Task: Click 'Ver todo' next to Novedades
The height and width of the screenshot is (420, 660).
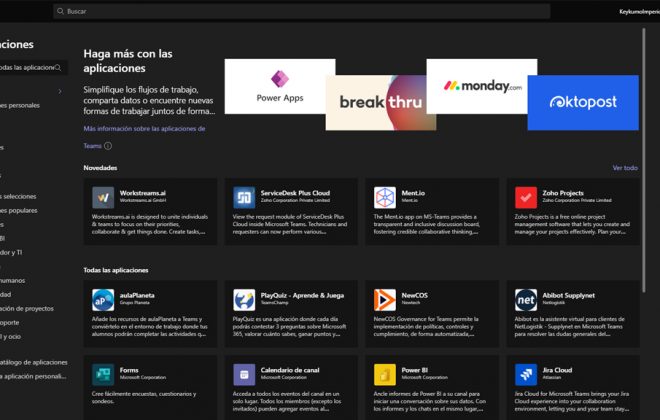Action: click(x=625, y=168)
